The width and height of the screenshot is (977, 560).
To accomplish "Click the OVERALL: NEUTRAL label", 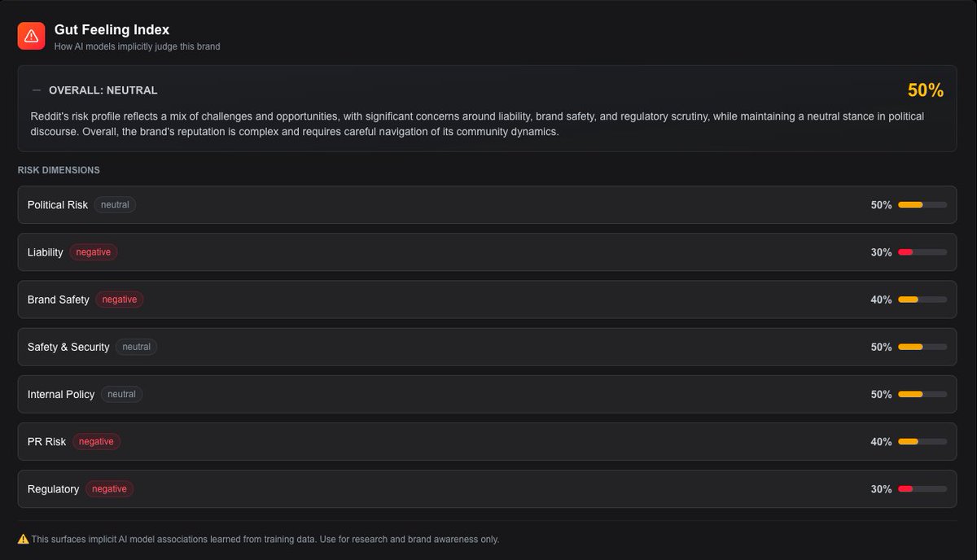I will click(103, 90).
